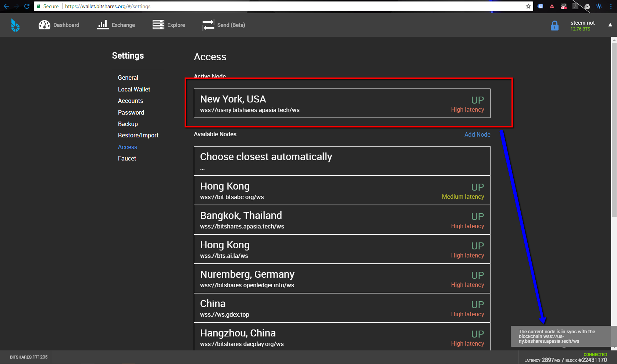617x364 pixels.
Task: Click the Google Drive extension icon
Action: pos(587,6)
